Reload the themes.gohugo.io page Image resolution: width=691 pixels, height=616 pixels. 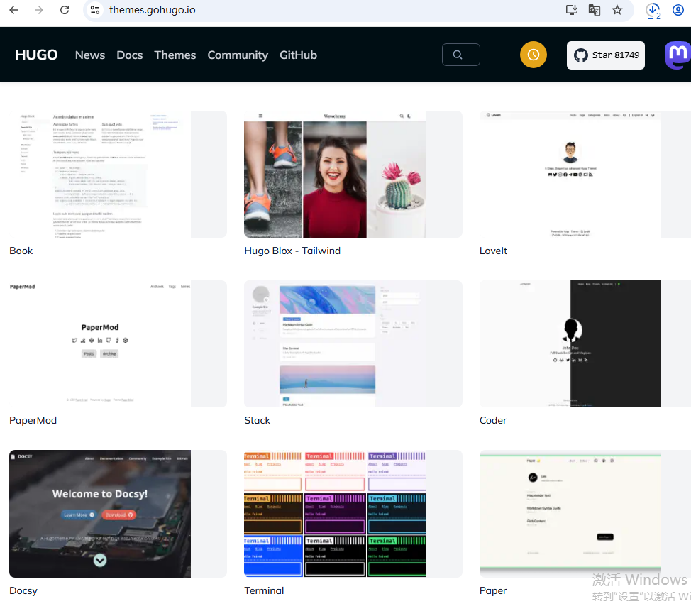65,10
